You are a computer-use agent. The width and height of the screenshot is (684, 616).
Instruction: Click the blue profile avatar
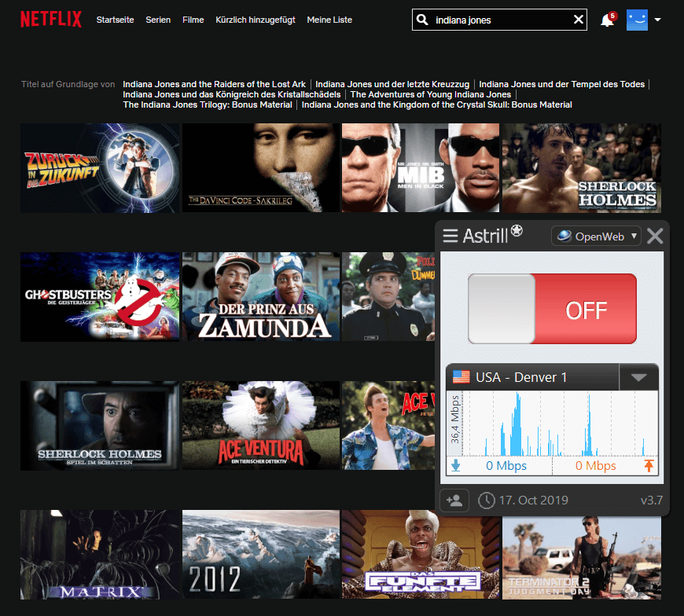637,20
